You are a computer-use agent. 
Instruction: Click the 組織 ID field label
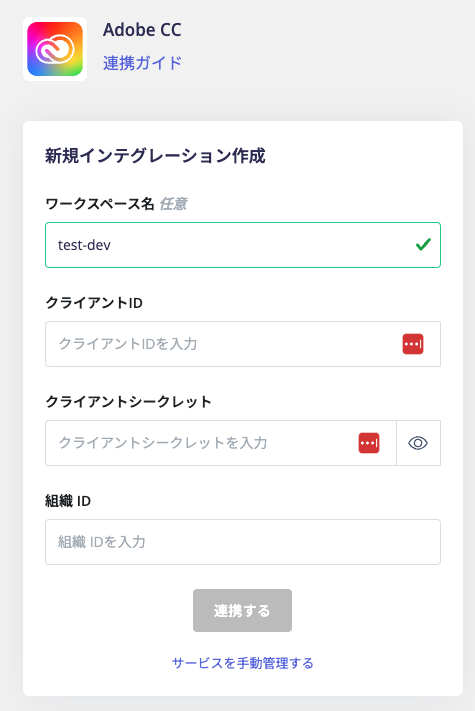pyautogui.click(x=68, y=501)
